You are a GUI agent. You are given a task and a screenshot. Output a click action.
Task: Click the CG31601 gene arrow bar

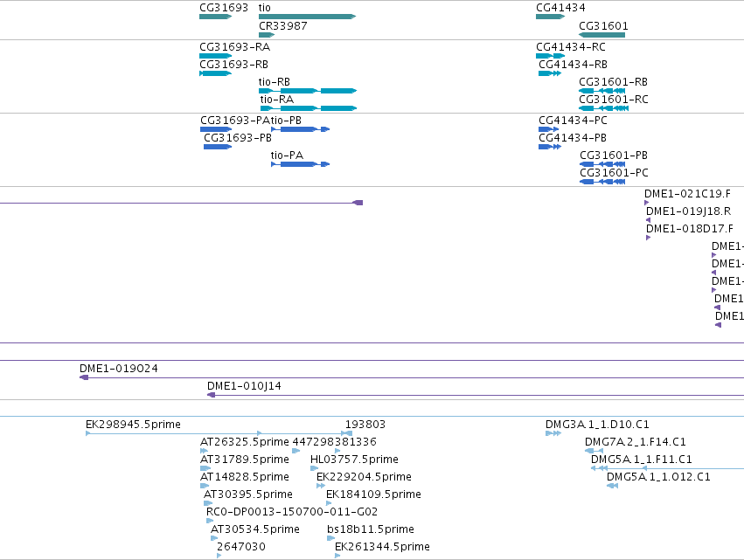point(601,35)
